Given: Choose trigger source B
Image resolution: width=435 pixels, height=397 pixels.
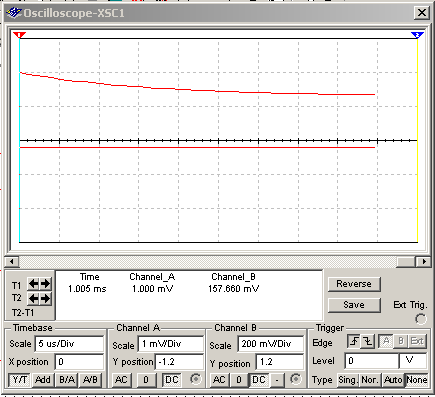Looking at the screenshot, I should 401,341.
